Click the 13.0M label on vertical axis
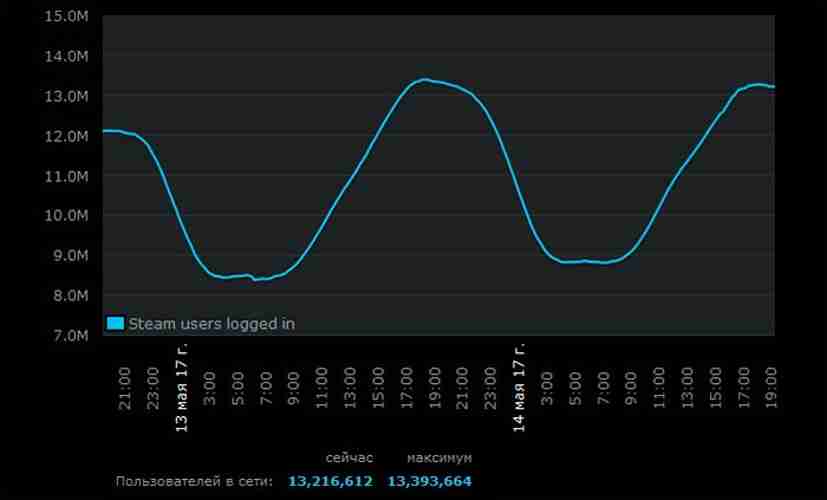Image resolution: width=827 pixels, height=500 pixels. click(x=68, y=96)
